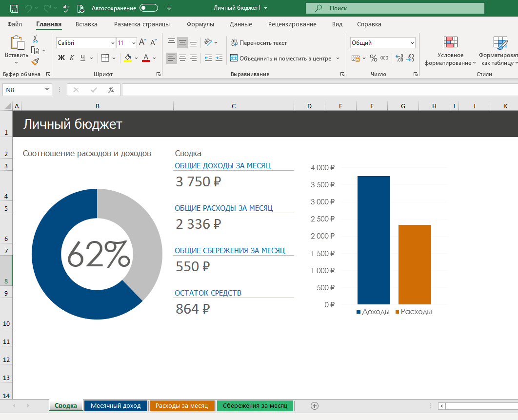Apply thousands separator 000 format
The image size is (518, 420).
pyautogui.click(x=384, y=58)
